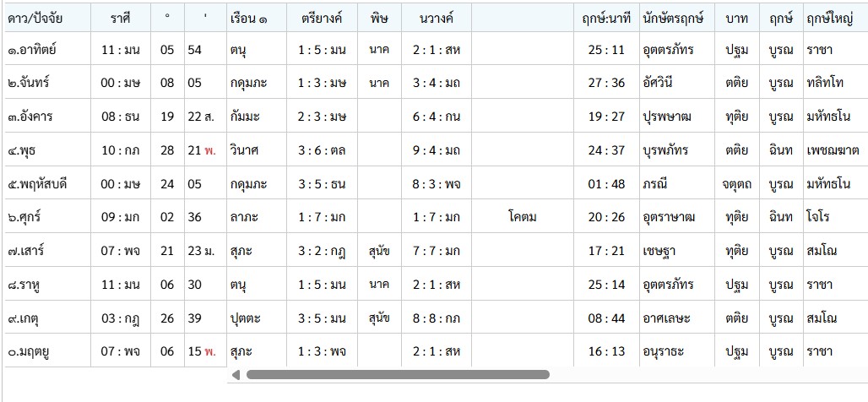The height and width of the screenshot is (402, 868).
Task: Click the ๒.จันทร์ row label
Action: [x=29, y=83]
